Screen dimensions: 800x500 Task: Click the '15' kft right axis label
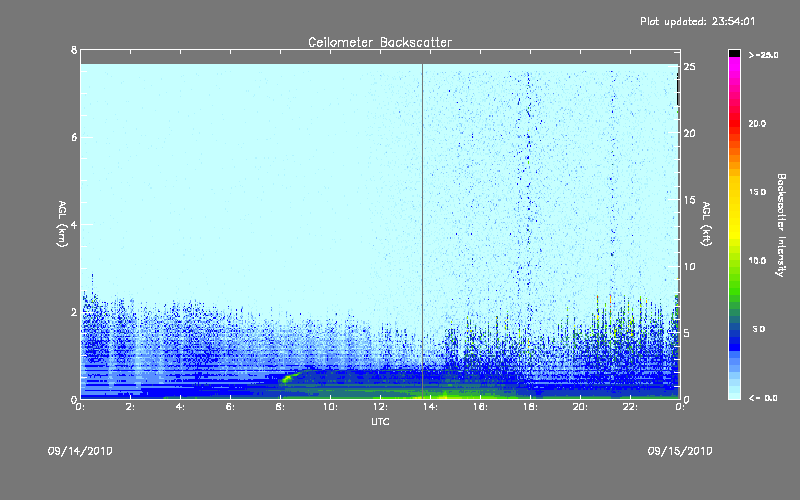coord(690,199)
